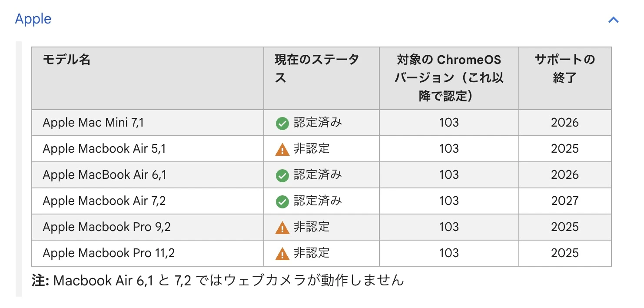Image resolution: width=644 pixels, height=308 pixels.
Task: Click the 非認定 status text for Air 5,1
Action: (x=312, y=149)
